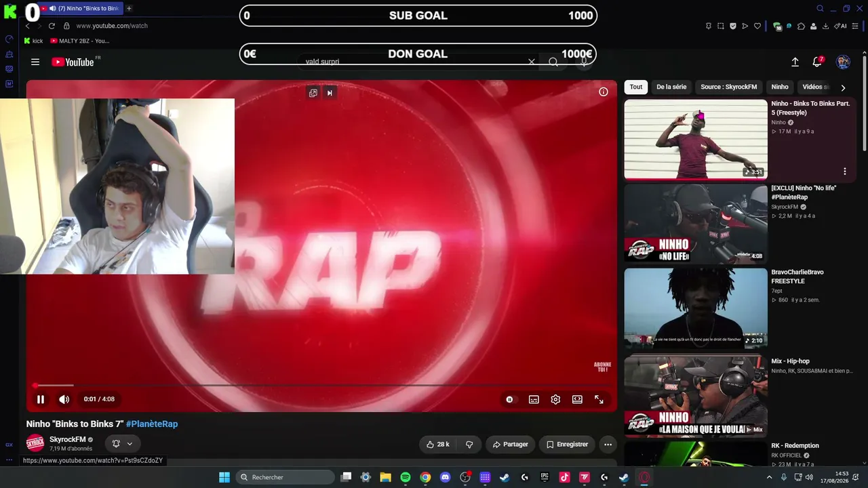Open the notification bell dropdown for SkyrockFM

tap(122, 444)
